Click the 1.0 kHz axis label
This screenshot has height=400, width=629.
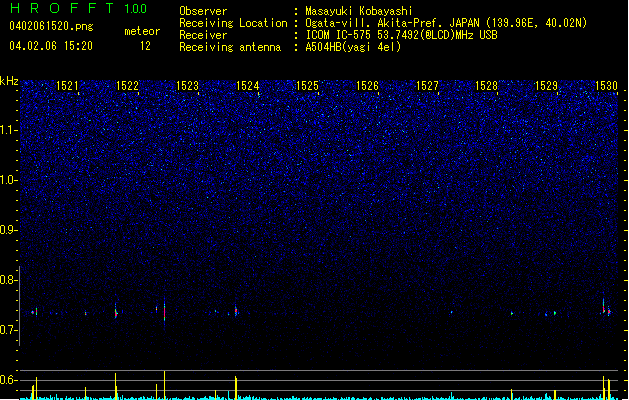click(x=9, y=180)
